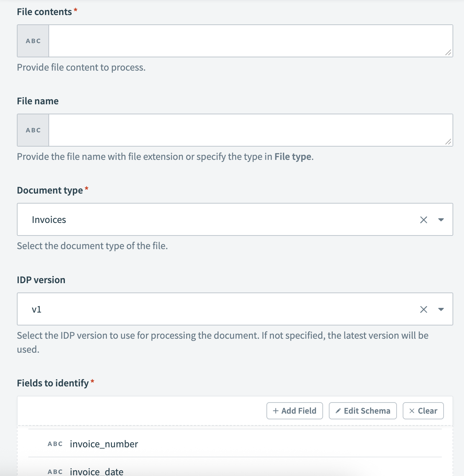Select the invoice_date field entry
Viewport: 464px width, 476px height.
pos(97,472)
